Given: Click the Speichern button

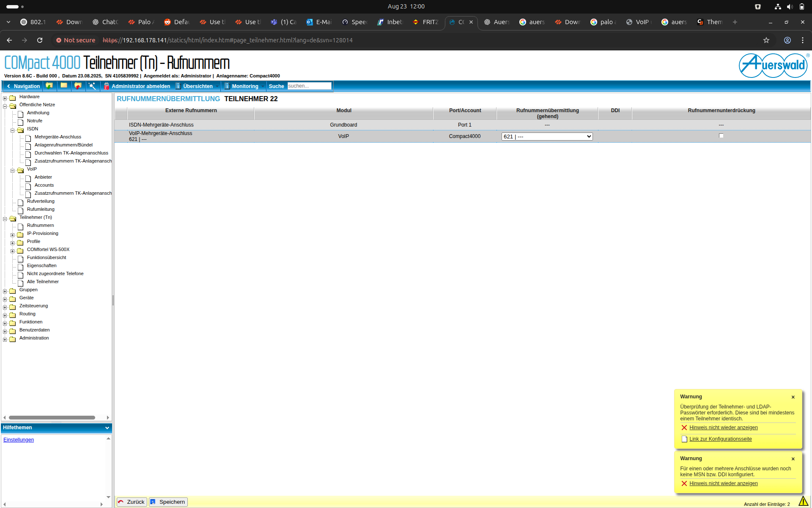Looking at the screenshot, I should pyautogui.click(x=168, y=502).
